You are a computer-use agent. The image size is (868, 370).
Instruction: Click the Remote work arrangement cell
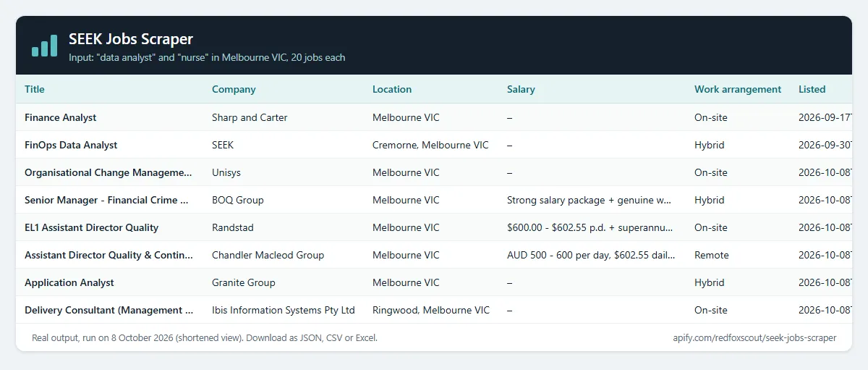[712, 255]
